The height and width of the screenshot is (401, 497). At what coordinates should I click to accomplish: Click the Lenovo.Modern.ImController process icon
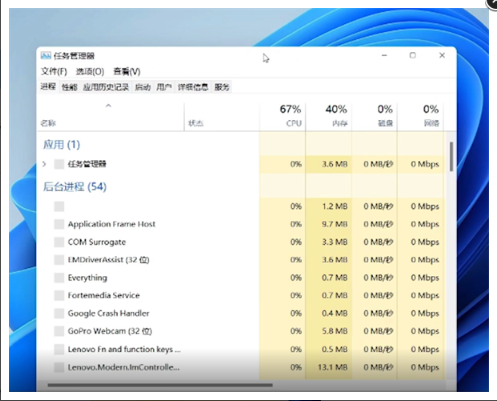pos(59,367)
